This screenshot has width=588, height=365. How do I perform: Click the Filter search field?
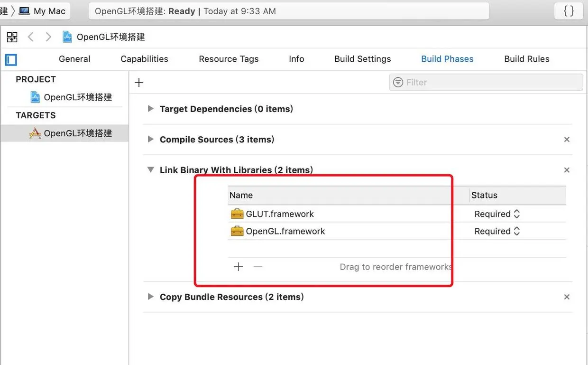click(x=486, y=82)
